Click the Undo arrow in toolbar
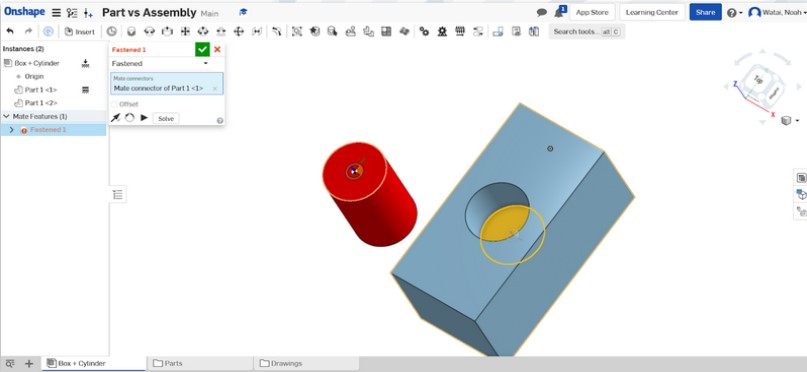The image size is (807, 372). (x=10, y=32)
